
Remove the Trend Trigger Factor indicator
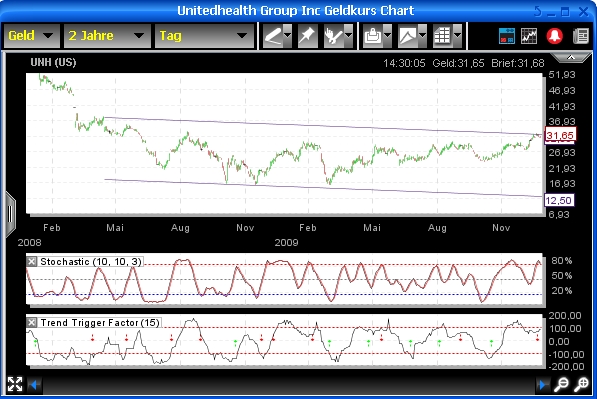coord(32,322)
